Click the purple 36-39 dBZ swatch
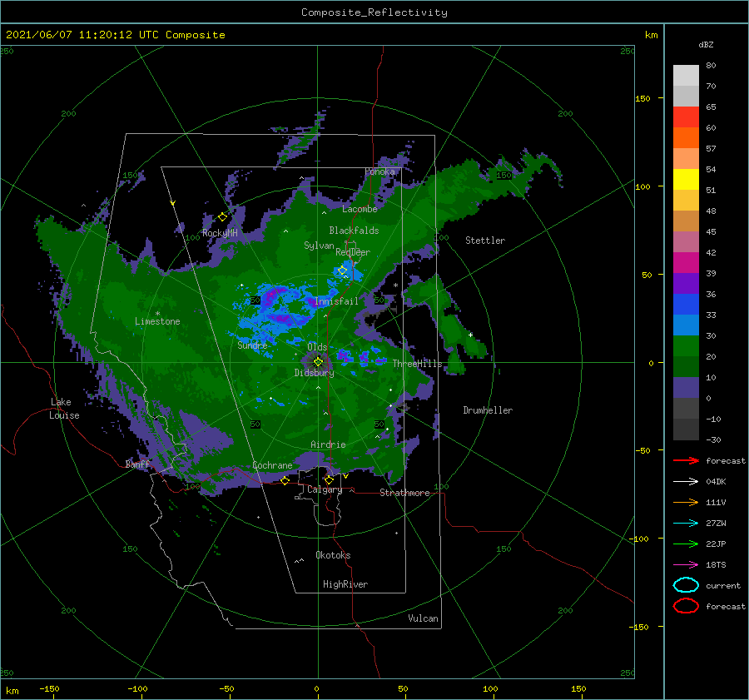Screen dimensions: 749x700 pos(686,283)
